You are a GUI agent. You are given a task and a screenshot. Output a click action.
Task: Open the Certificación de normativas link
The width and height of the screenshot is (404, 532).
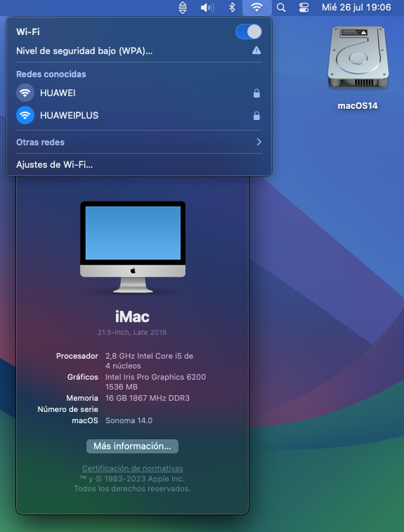point(133,468)
